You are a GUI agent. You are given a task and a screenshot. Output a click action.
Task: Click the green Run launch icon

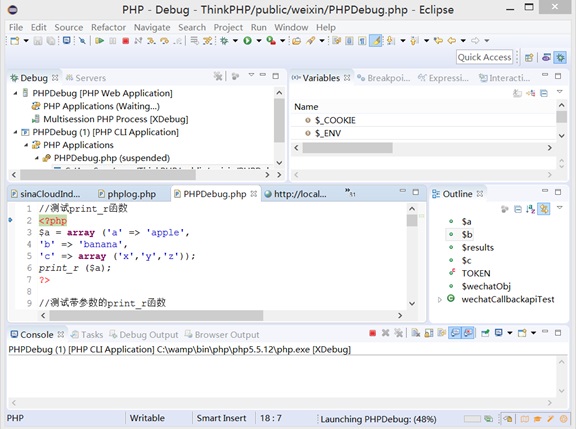248,41
